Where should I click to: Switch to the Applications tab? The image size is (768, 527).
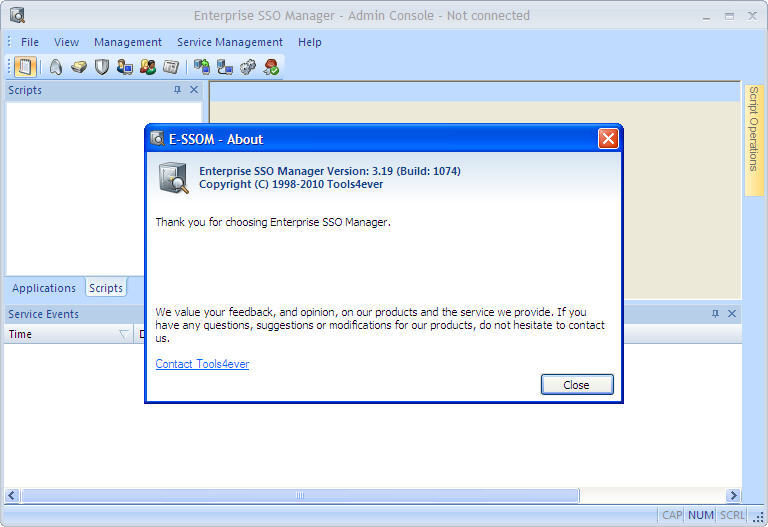[44, 288]
